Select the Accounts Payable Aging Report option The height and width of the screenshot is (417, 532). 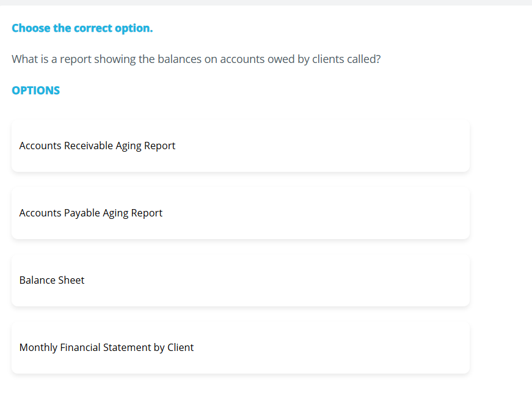tap(241, 213)
